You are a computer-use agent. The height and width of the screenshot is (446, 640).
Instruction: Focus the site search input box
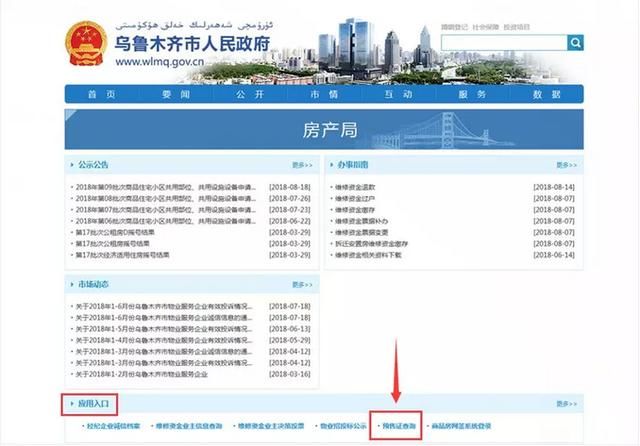coord(504,42)
